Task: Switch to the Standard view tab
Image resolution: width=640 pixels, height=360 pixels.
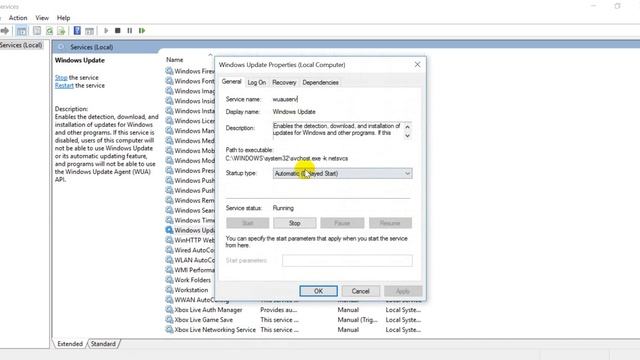Action: point(103,344)
